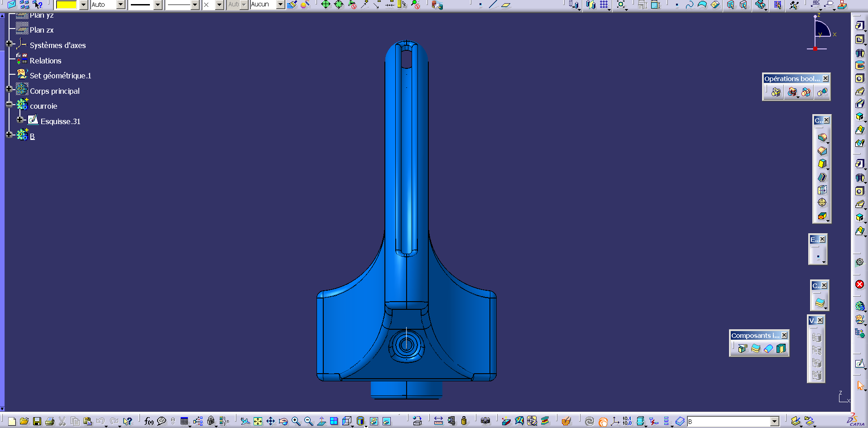This screenshot has height=428, width=868.
Task: Open the yellow fill color dropdown
Action: pos(84,5)
